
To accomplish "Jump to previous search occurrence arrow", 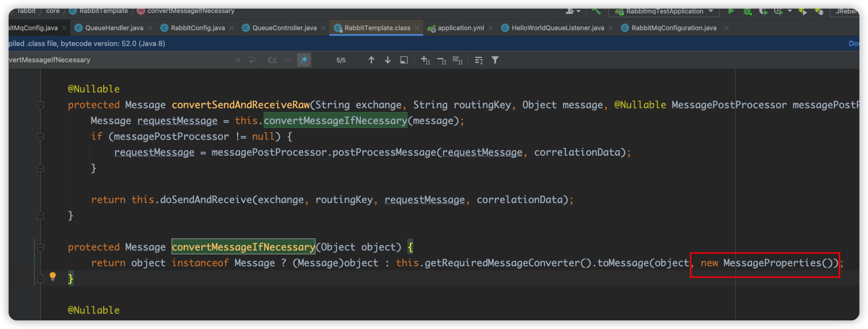I will [371, 60].
